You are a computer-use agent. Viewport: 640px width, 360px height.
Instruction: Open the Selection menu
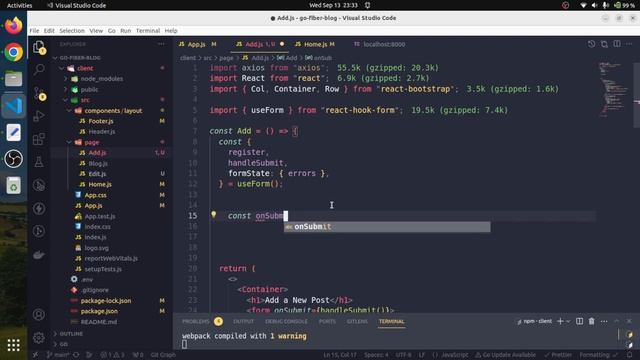click(x=72, y=31)
